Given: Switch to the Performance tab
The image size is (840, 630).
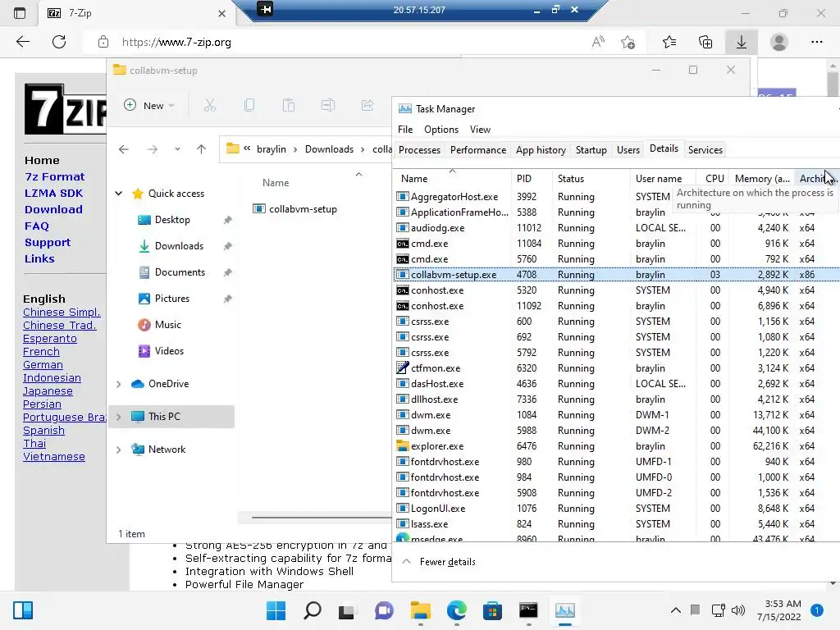Looking at the screenshot, I should [x=478, y=150].
